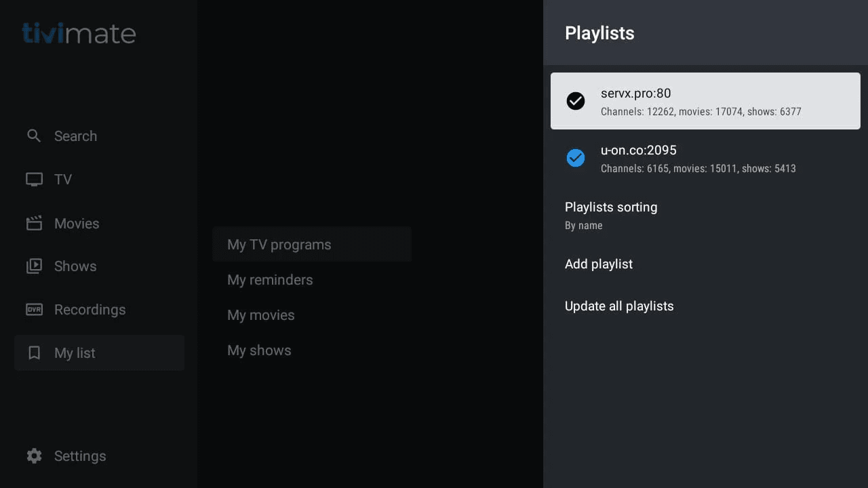Click the Shows playlist icon
Viewport: 868px width, 488px height.
(x=34, y=266)
